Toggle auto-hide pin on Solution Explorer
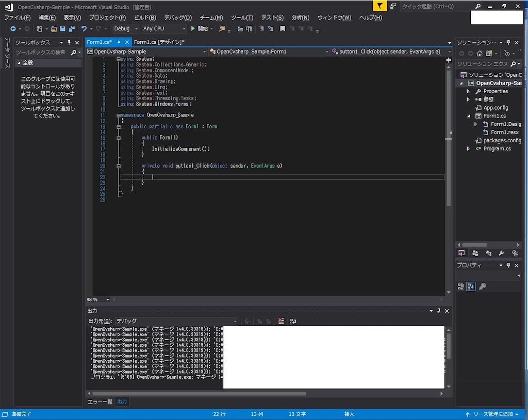 tap(508, 42)
